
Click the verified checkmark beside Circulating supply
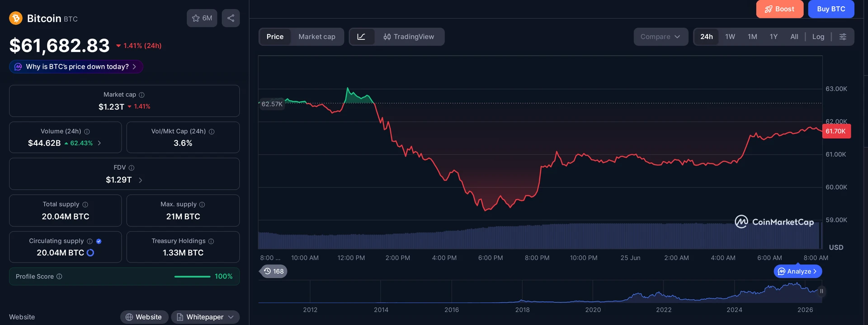coord(99,241)
